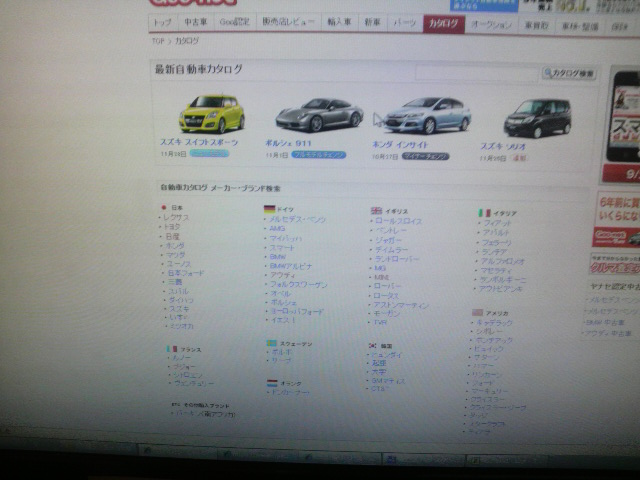Click the German flag icon beside ドイツ

click(269, 209)
